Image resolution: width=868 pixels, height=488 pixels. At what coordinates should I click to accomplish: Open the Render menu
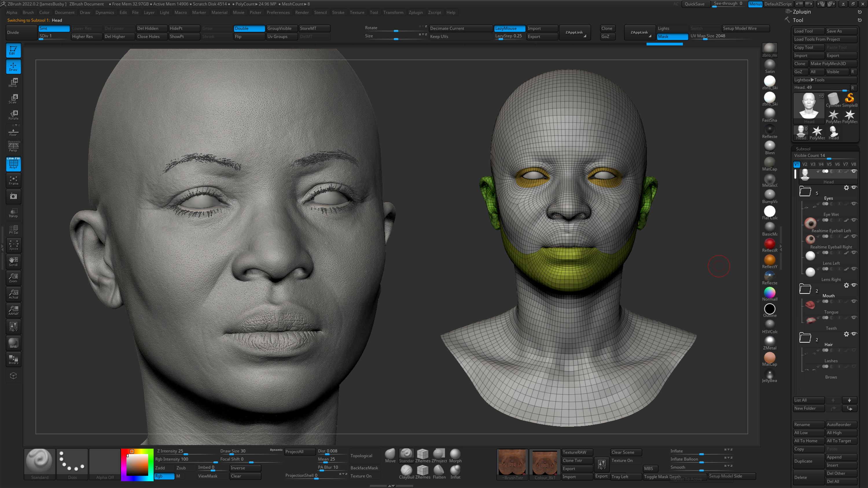coord(301,12)
